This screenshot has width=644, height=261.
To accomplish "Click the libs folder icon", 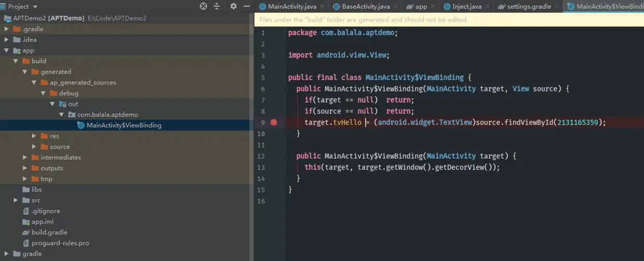I will (x=26, y=189).
